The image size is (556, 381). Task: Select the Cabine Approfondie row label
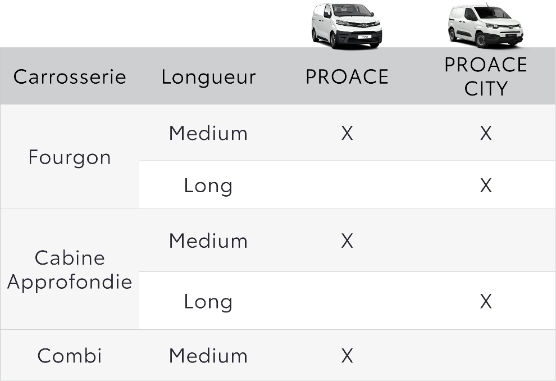point(70,270)
